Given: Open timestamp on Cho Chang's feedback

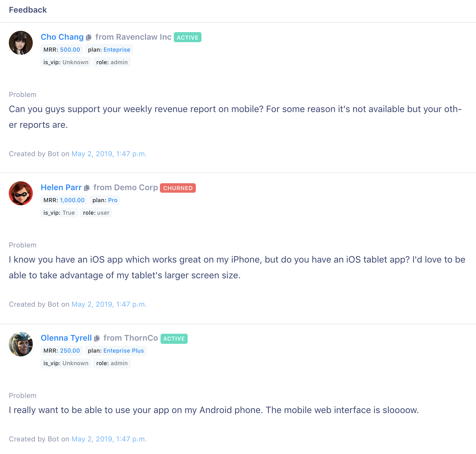Looking at the screenshot, I should pos(109,154).
